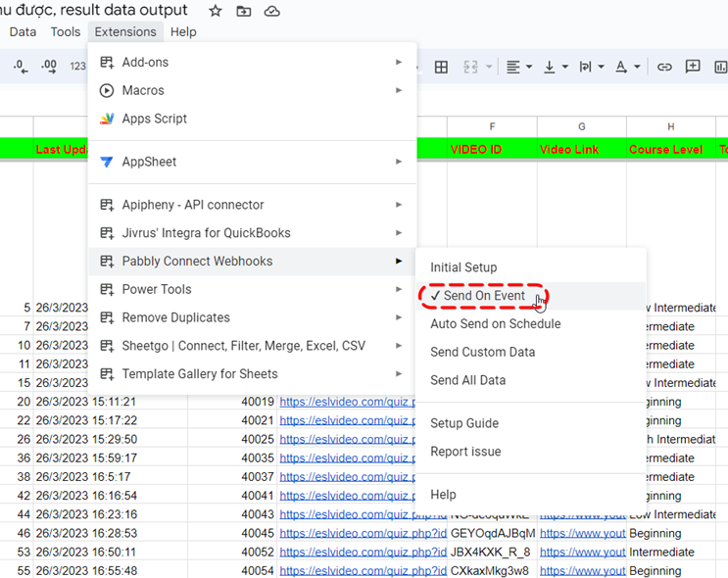Image resolution: width=728 pixels, height=578 pixels.
Task: Click timestamp 26/3/2023 16:55:48
Action: tap(86, 570)
